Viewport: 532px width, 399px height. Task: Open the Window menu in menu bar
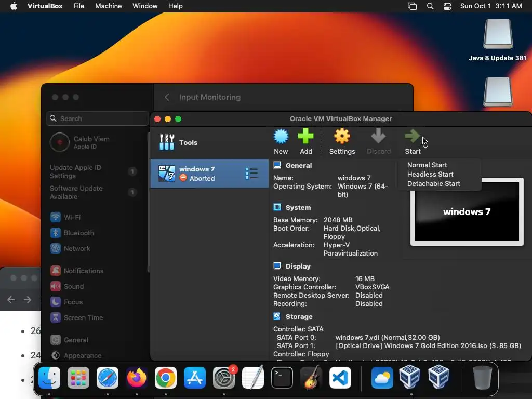tap(145, 6)
